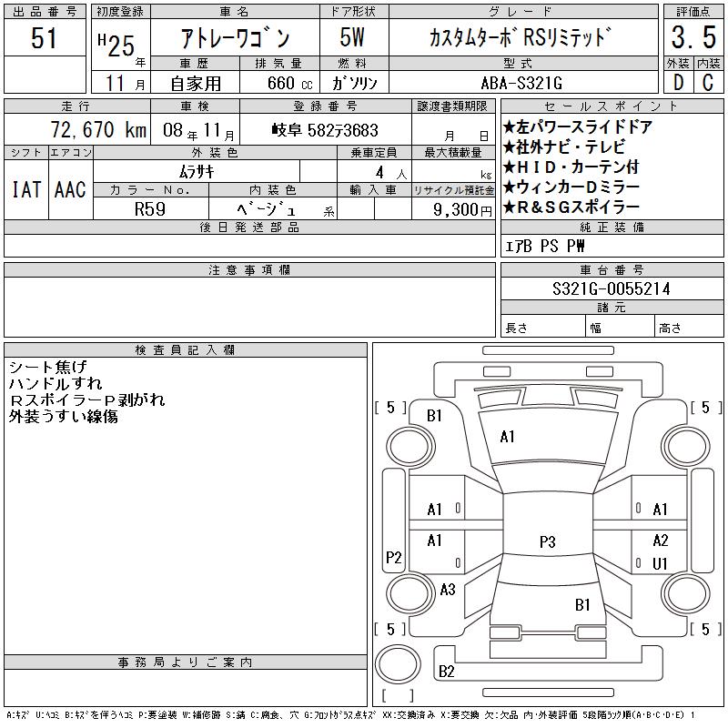Select the A2 scratch marker on diagram
The image size is (728, 728).
tap(660, 541)
